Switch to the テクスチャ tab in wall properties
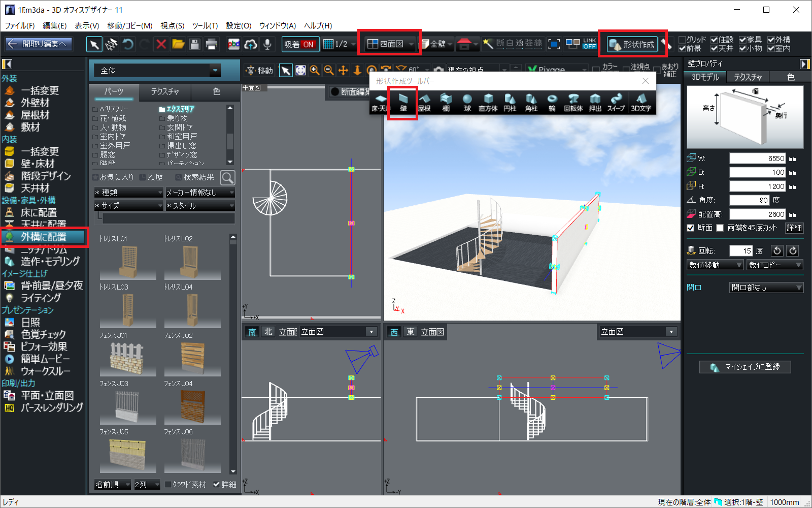The width and height of the screenshot is (812, 508). (748, 77)
